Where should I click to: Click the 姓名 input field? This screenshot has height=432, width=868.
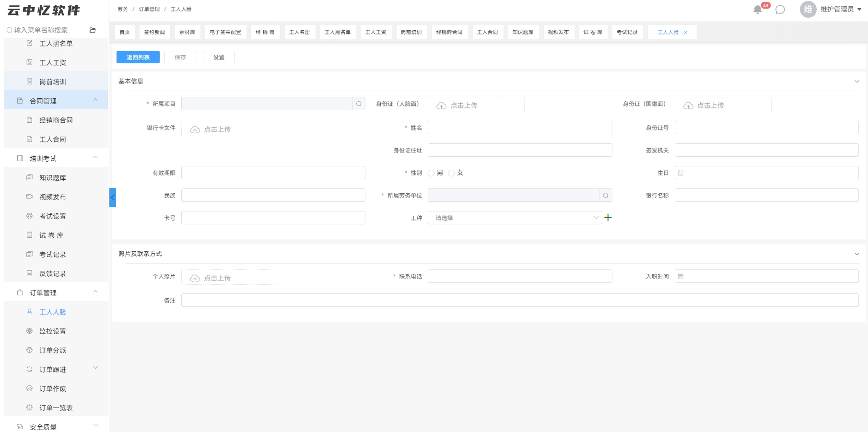click(x=520, y=128)
